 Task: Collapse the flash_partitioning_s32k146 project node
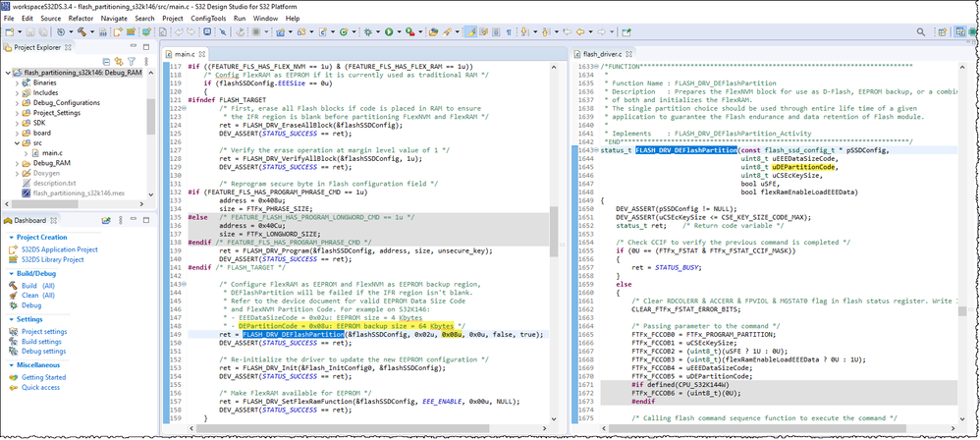7,73
